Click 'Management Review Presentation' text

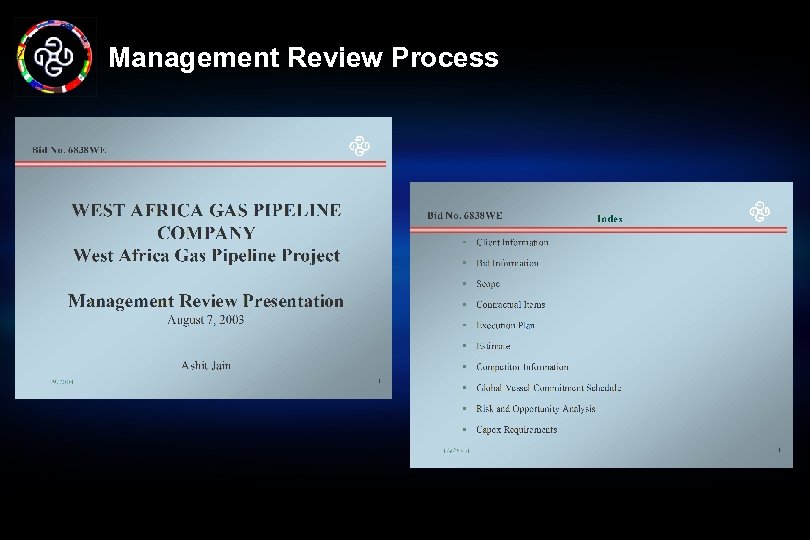click(x=206, y=301)
